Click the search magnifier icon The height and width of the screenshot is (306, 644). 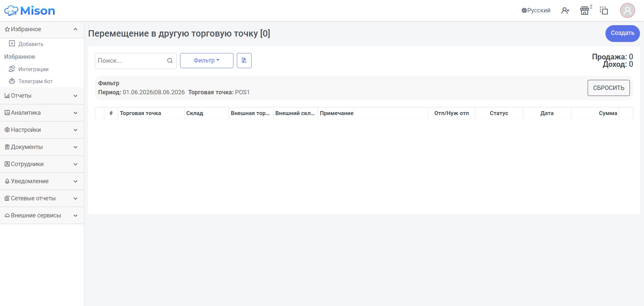click(x=170, y=61)
